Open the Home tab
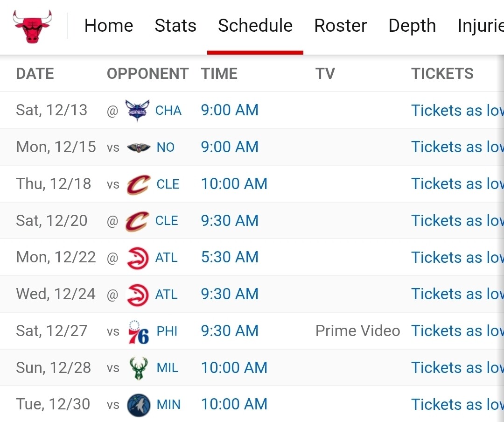504x422 pixels. tap(109, 26)
